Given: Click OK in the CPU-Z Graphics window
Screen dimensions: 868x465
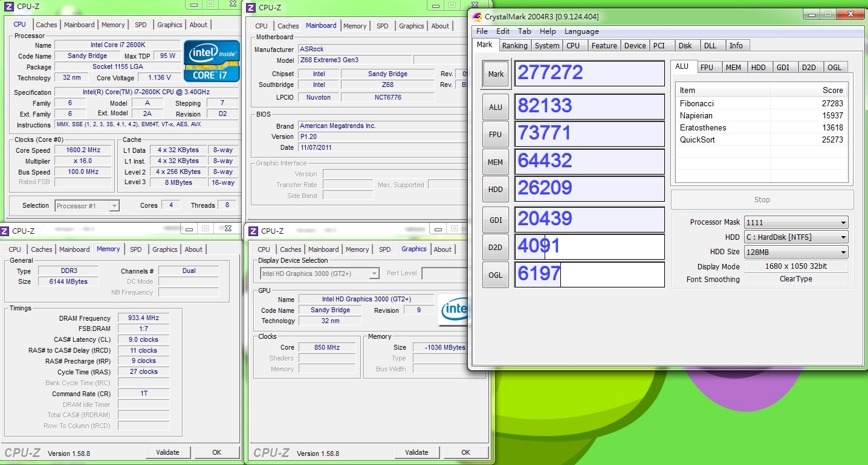Looking at the screenshot, I should (465, 452).
